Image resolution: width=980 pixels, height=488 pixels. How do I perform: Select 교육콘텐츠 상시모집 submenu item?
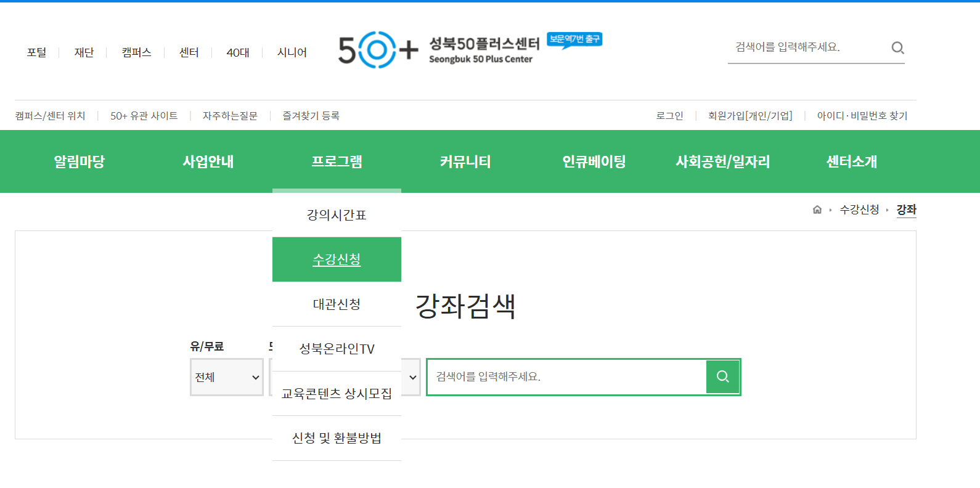pyautogui.click(x=337, y=393)
